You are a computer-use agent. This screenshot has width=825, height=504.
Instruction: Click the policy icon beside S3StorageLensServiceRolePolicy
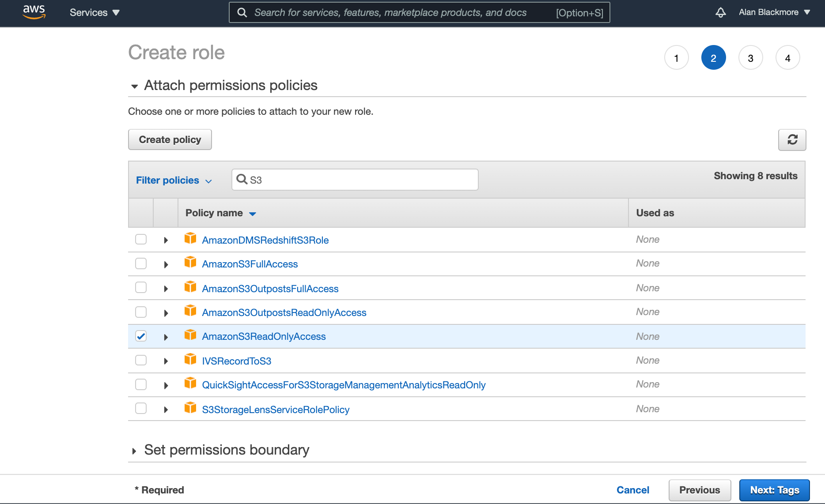click(x=190, y=408)
